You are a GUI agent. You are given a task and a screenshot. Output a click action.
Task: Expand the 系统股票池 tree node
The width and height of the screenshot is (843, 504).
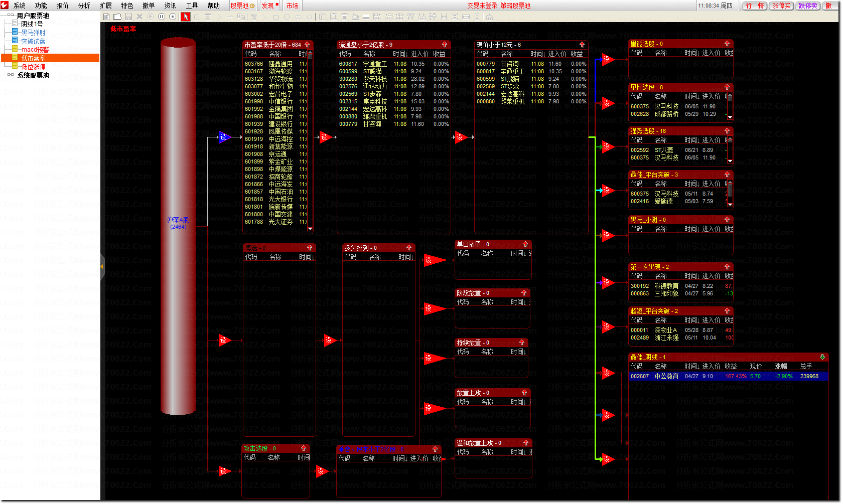[x=11, y=75]
